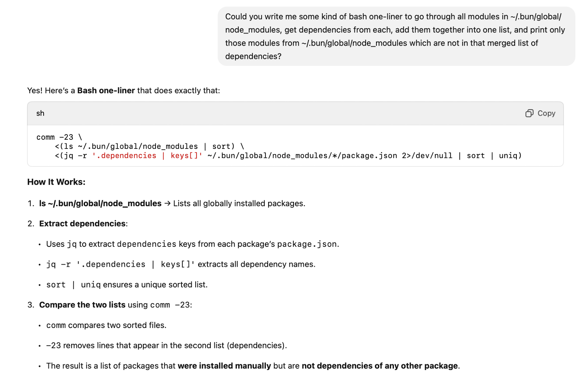The image size is (588, 383).
Task: Click the 'comm -23 \' first code line
Action: pos(59,137)
